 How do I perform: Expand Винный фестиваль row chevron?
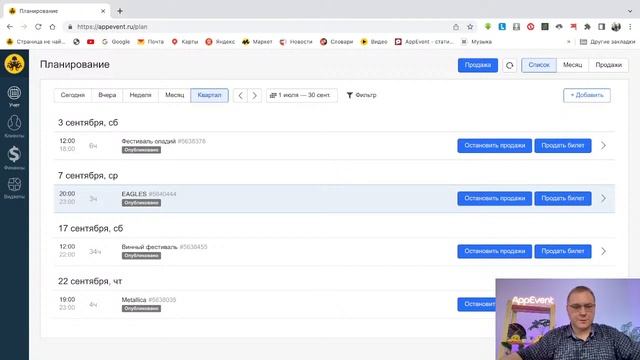pyautogui.click(x=603, y=251)
